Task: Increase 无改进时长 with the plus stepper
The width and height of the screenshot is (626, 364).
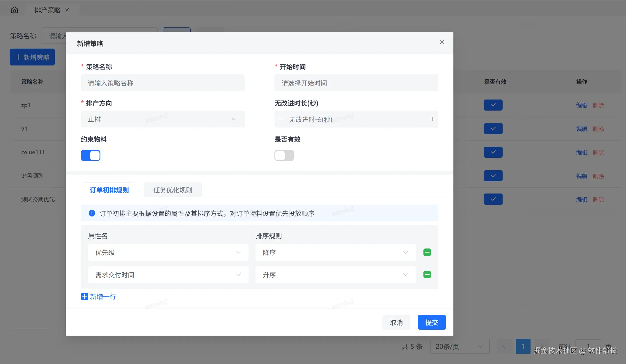Action: (x=432, y=119)
